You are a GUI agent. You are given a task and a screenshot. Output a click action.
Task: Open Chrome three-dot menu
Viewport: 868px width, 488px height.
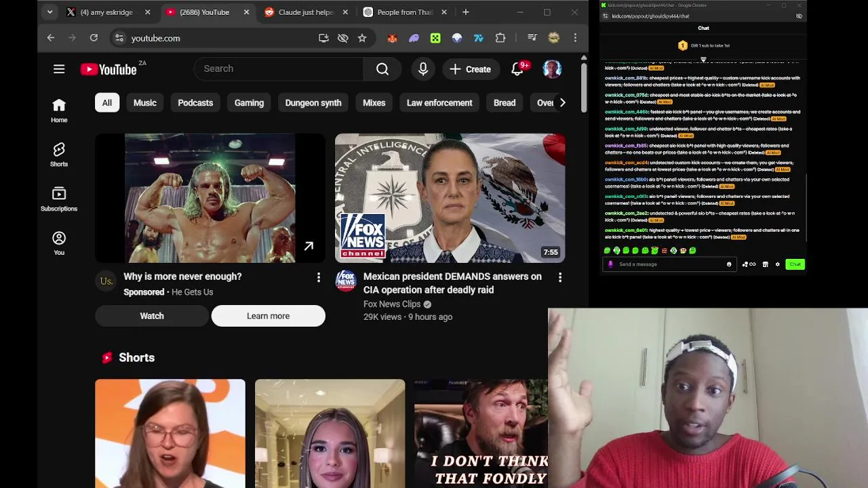pos(575,38)
